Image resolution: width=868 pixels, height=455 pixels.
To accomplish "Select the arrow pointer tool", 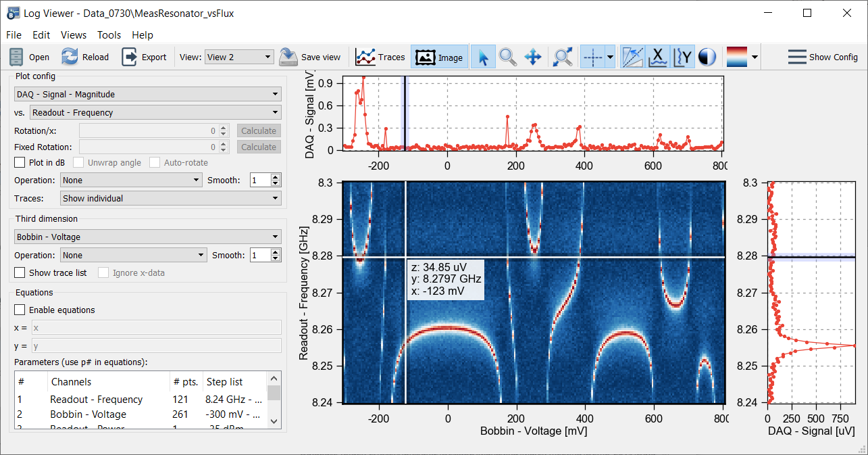I will [482, 57].
